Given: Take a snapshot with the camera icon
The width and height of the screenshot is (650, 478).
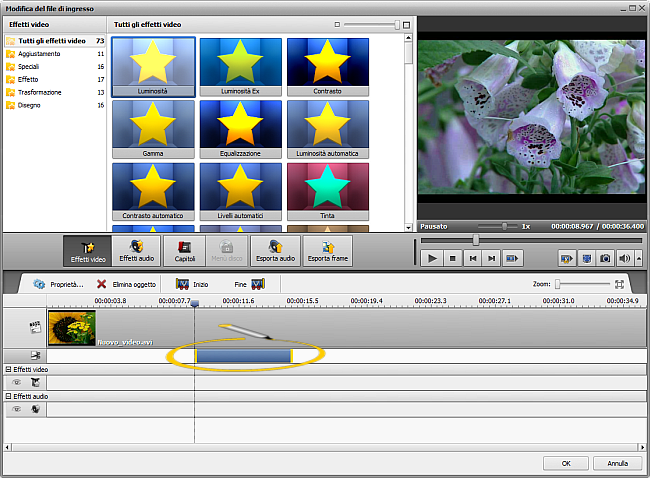Looking at the screenshot, I should tap(604, 258).
